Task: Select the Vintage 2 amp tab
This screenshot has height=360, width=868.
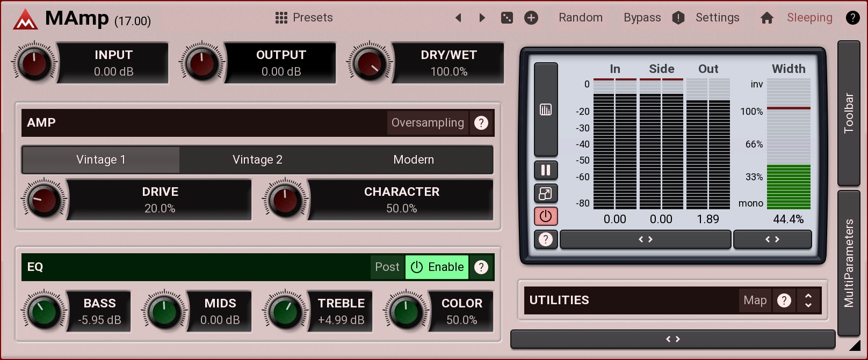Action: (257, 160)
